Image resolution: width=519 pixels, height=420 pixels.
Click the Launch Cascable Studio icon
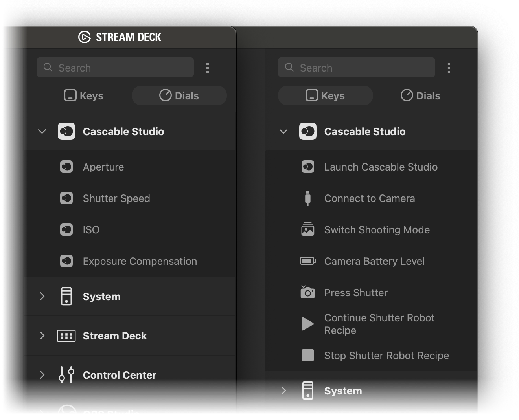[307, 167]
